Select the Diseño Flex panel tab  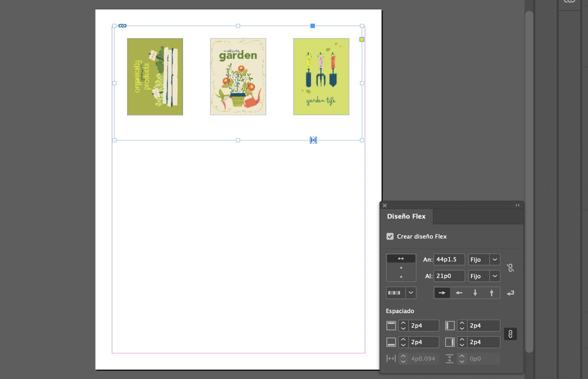pos(406,216)
